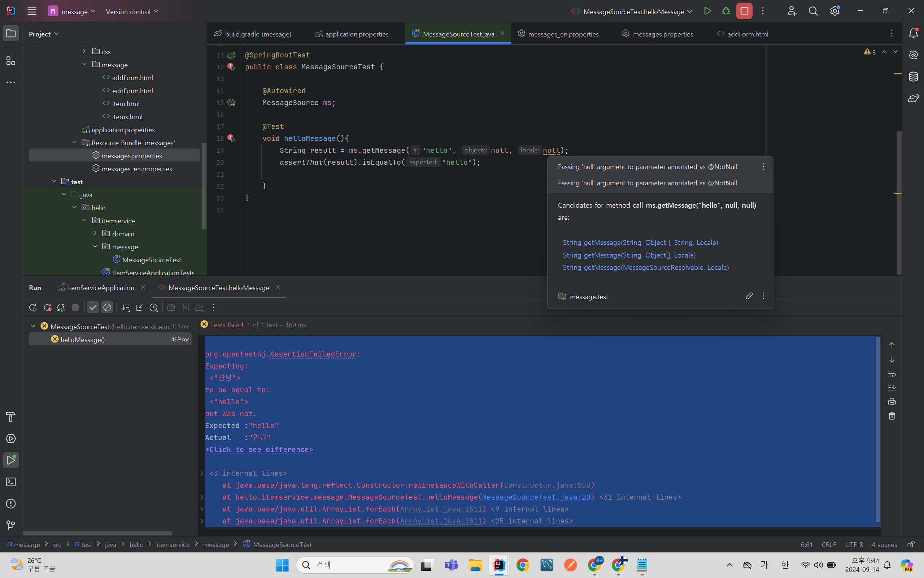Open Constructor.java:500 link

coord(547,485)
